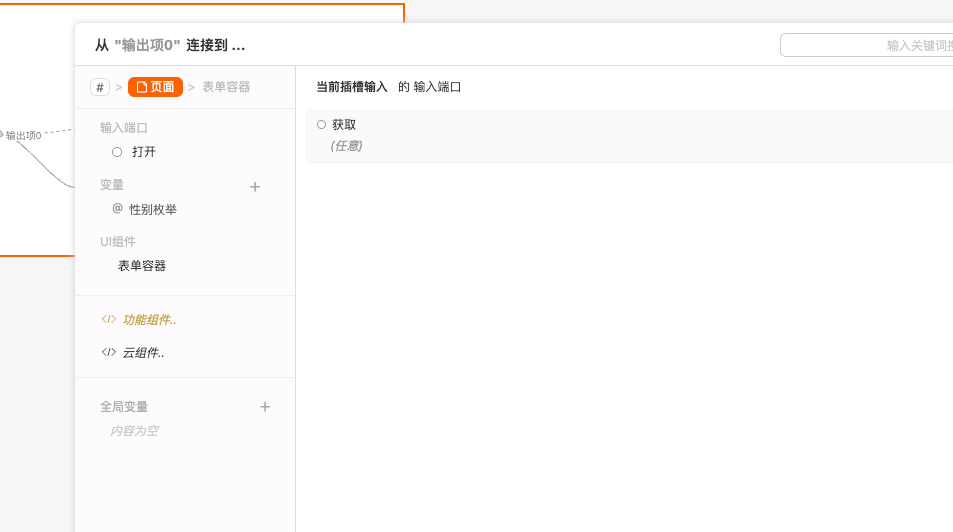Focus the keyword search input field
953x532 pixels.
pos(866,45)
